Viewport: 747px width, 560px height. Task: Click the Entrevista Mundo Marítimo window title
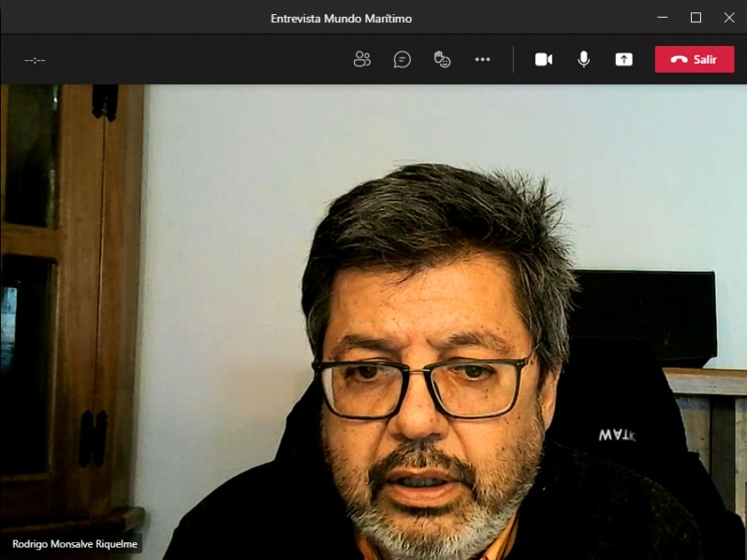point(341,18)
